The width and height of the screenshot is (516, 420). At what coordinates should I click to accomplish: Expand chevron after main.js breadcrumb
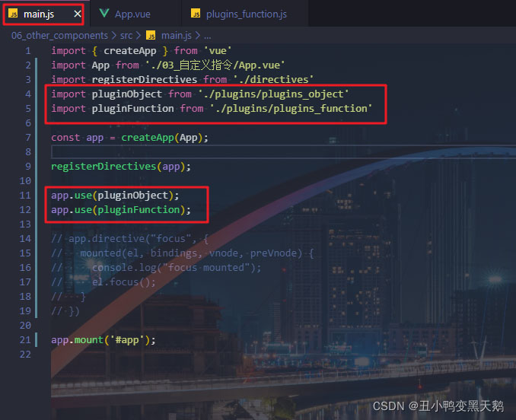tap(198, 35)
